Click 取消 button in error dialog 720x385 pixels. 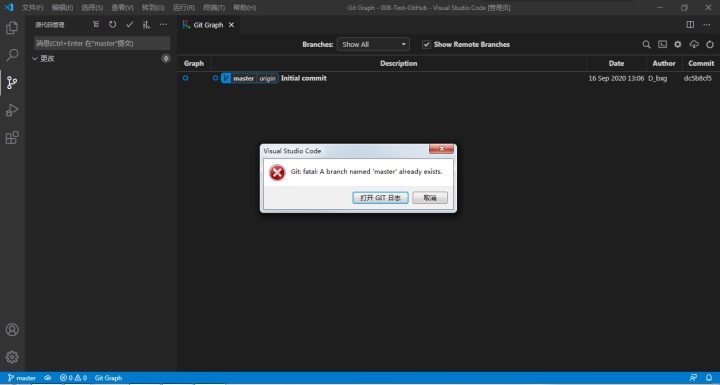[x=430, y=198]
